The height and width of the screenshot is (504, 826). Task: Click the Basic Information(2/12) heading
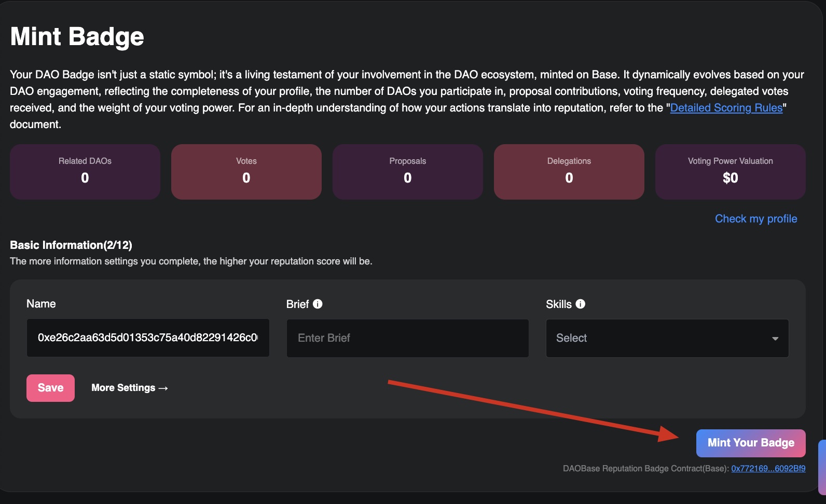coord(71,245)
